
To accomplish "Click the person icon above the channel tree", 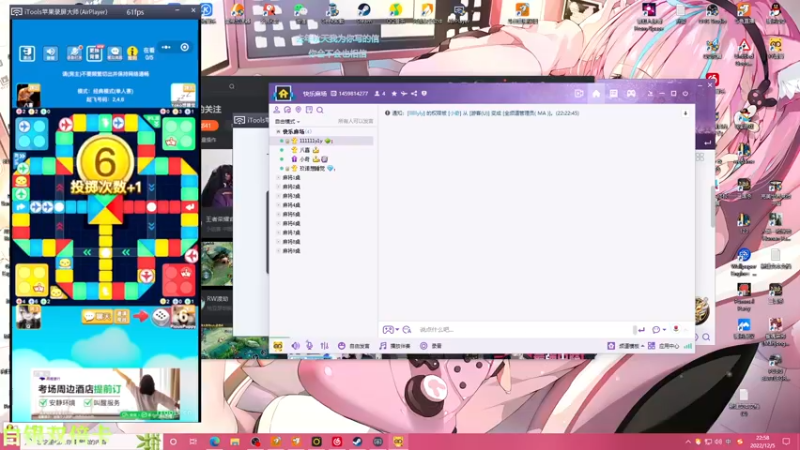I will click(277, 110).
